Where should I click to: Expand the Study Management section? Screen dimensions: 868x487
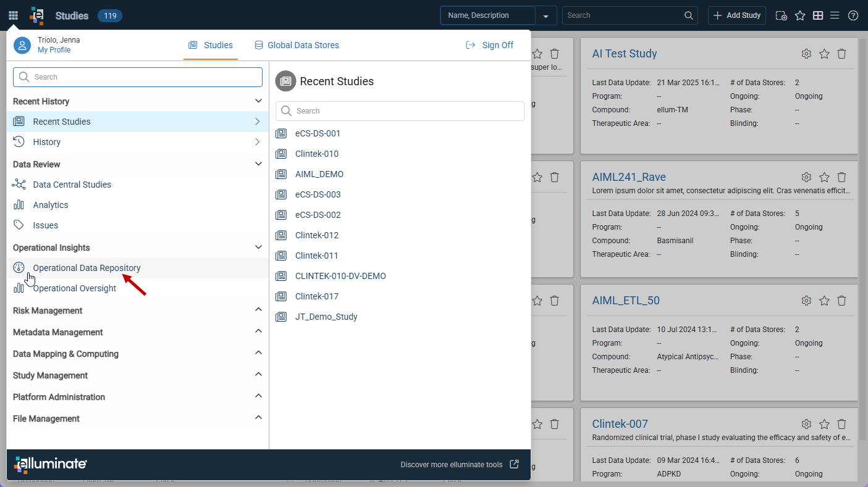(x=258, y=375)
